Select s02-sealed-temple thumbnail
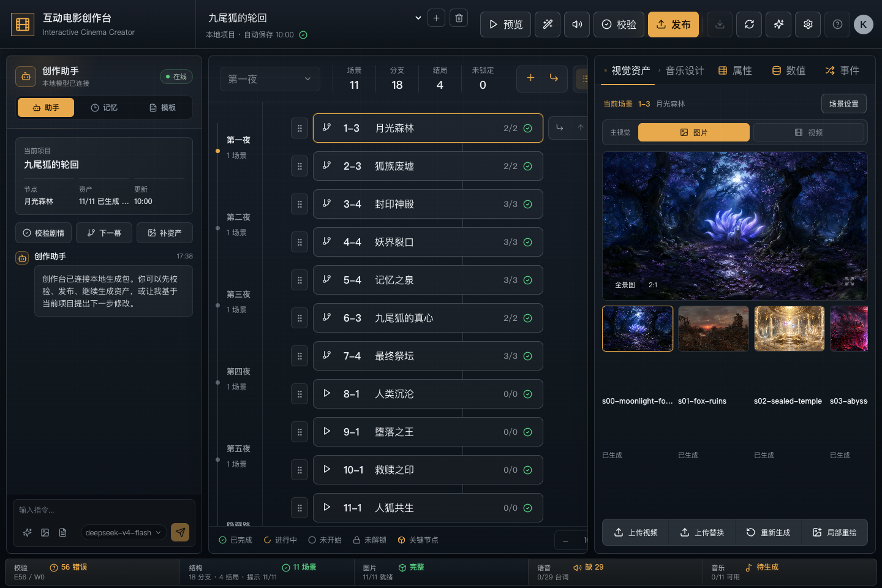The width and height of the screenshot is (882, 588). tap(790, 329)
